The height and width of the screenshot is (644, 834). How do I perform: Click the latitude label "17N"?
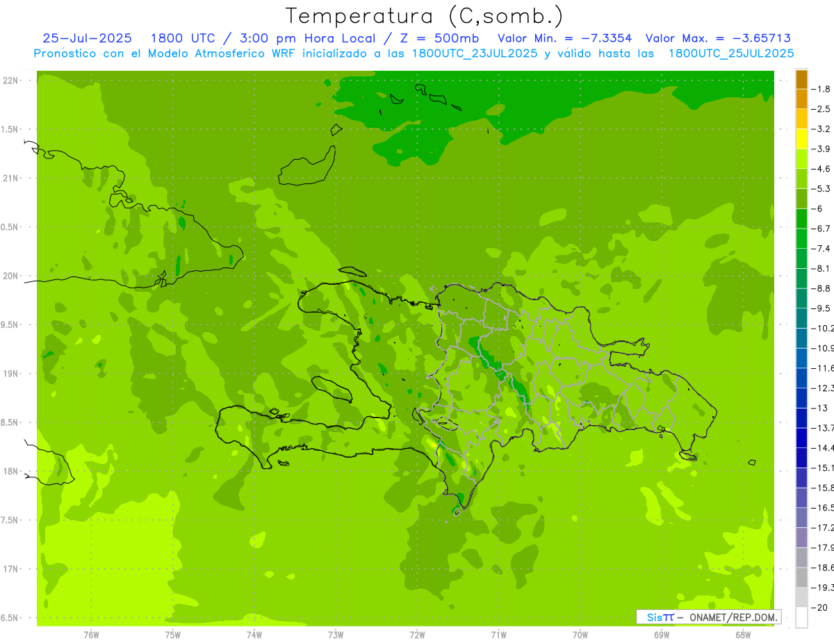tap(11, 569)
